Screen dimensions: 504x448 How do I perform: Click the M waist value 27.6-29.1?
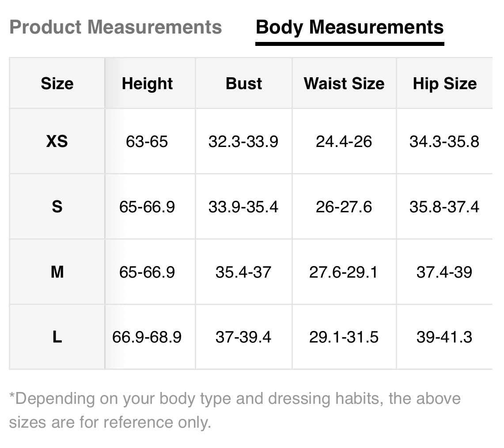pyautogui.click(x=344, y=272)
